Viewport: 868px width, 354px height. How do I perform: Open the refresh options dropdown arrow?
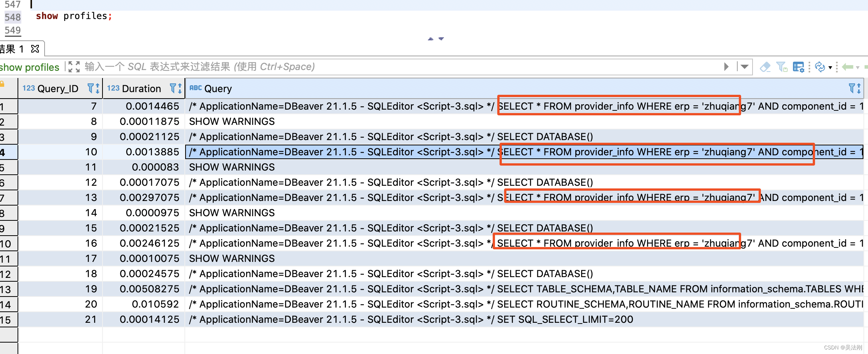point(830,68)
